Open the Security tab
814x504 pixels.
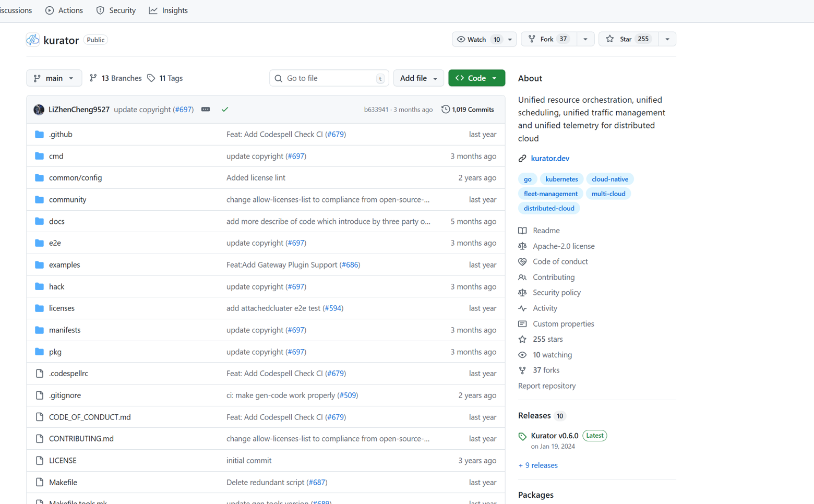pyautogui.click(x=116, y=10)
